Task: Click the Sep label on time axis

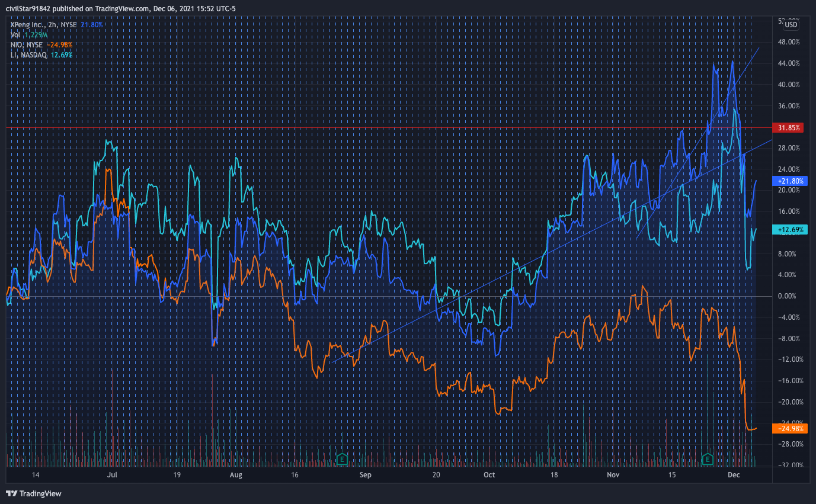Action: [365, 475]
